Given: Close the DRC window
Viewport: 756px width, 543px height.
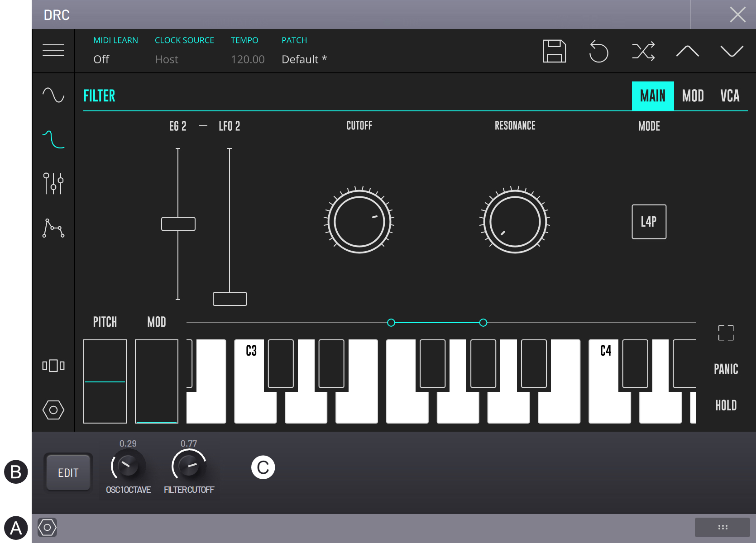Looking at the screenshot, I should pos(738,14).
